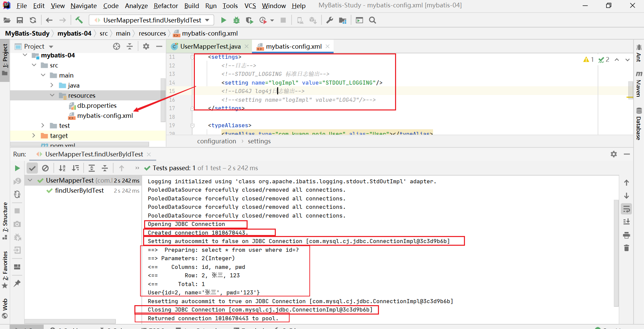Image resolution: width=644 pixels, height=329 pixels.
Task: Toggle soft-wrap in console output
Action: coord(627,209)
